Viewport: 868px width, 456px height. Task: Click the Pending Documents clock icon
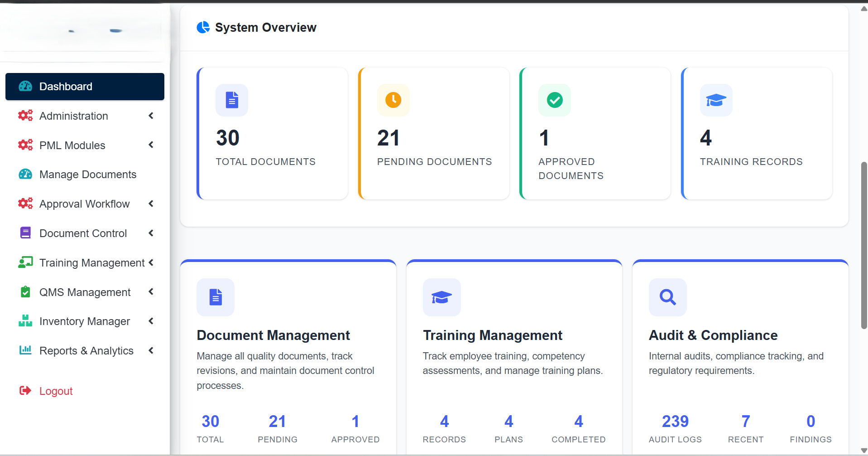(393, 100)
